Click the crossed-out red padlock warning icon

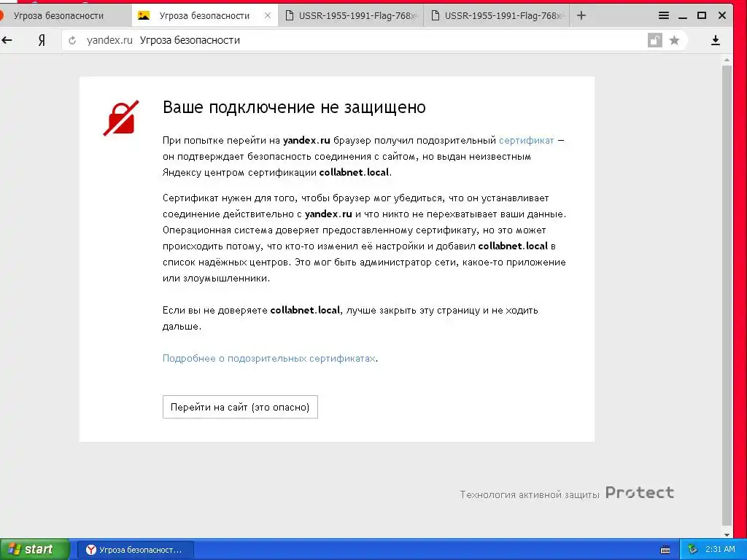[122, 118]
